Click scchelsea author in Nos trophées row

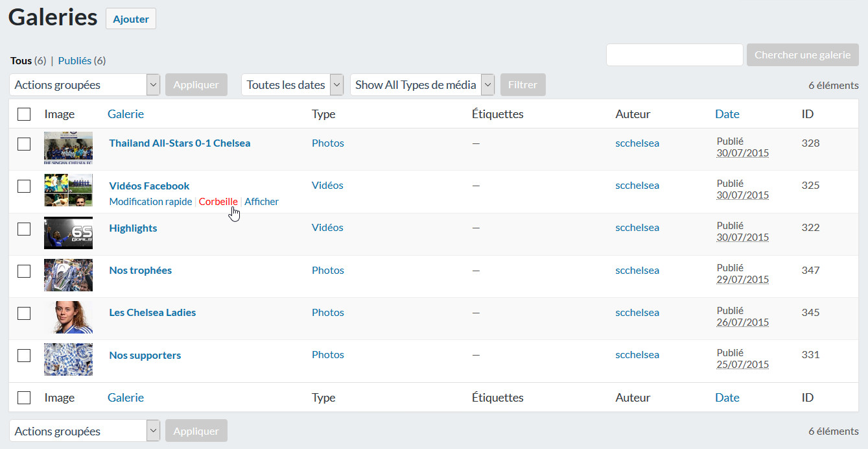(637, 270)
